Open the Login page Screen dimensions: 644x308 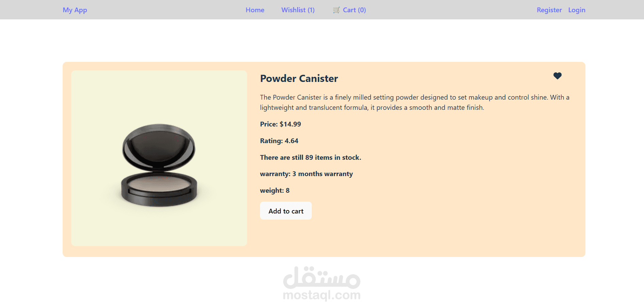pyautogui.click(x=577, y=10)
